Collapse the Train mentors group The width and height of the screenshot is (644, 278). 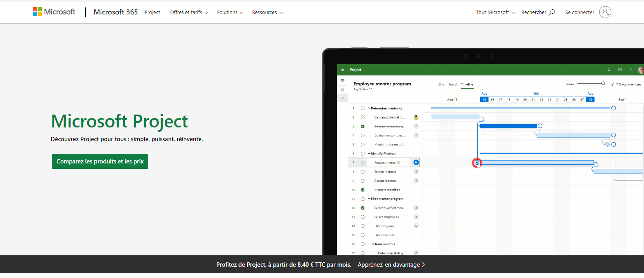pyautogui.click(x=372, y=244)
